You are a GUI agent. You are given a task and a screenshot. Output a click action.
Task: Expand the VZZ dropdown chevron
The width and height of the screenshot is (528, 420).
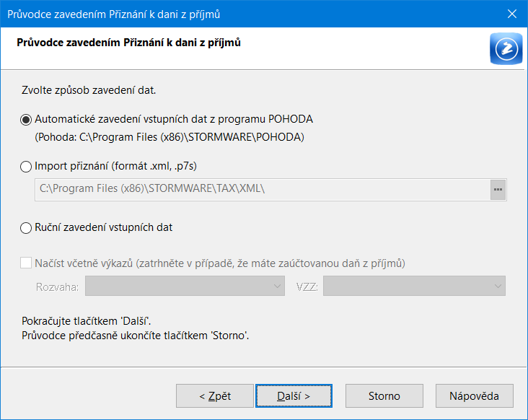(x=498, y=286)
